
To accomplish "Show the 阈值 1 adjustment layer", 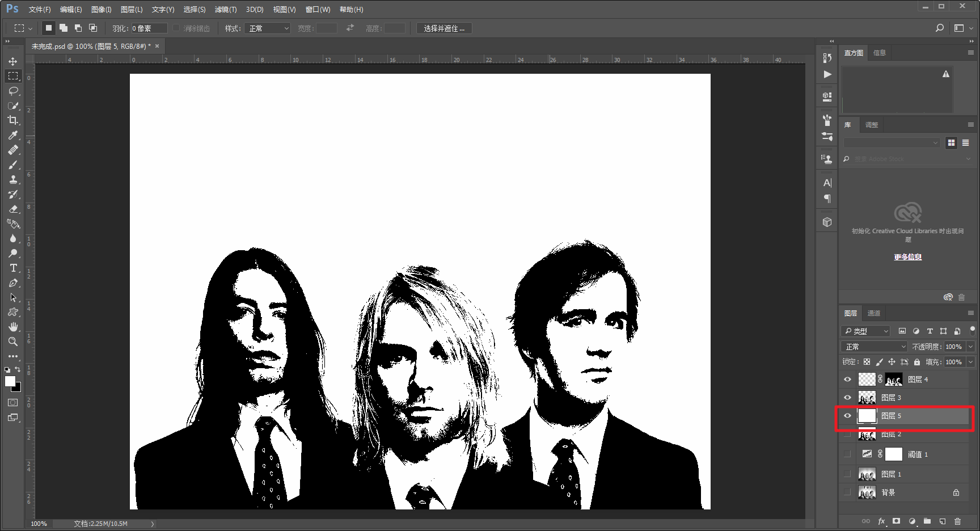I will click(x=847, y=454).
